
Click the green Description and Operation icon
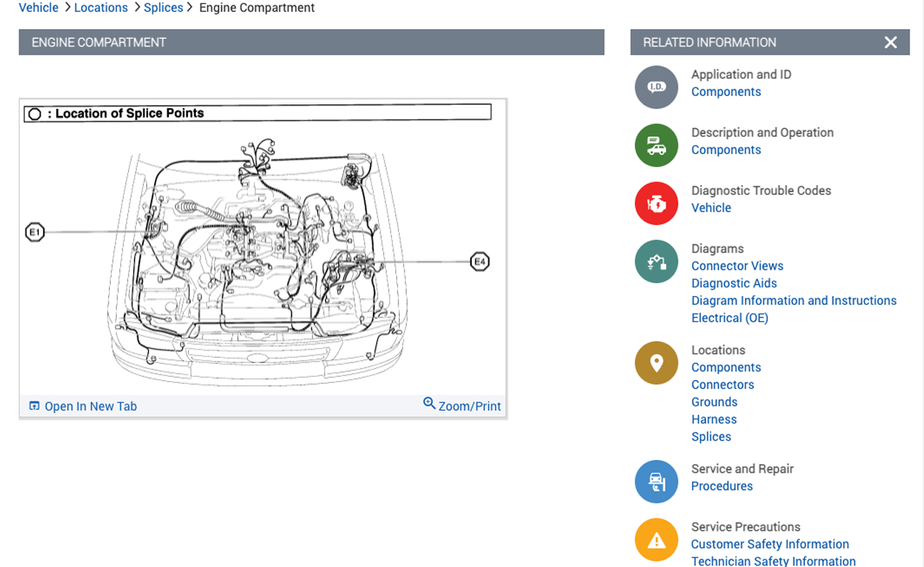pos(656,145)
